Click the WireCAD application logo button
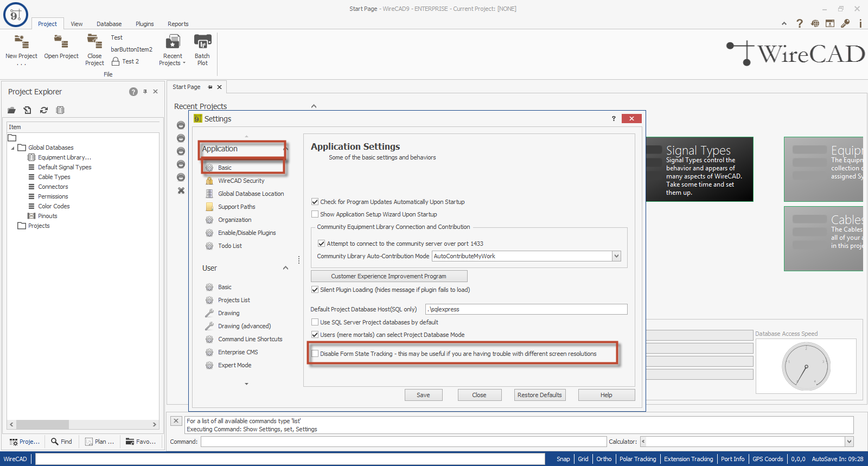This screenshot has height=466, width=868. [16, 15]
